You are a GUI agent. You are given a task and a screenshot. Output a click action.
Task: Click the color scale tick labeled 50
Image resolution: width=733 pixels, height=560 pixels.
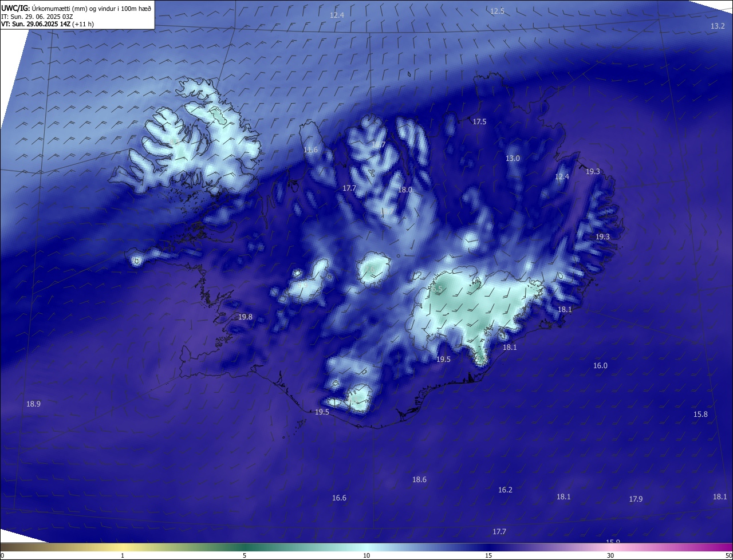coord(728,555)
